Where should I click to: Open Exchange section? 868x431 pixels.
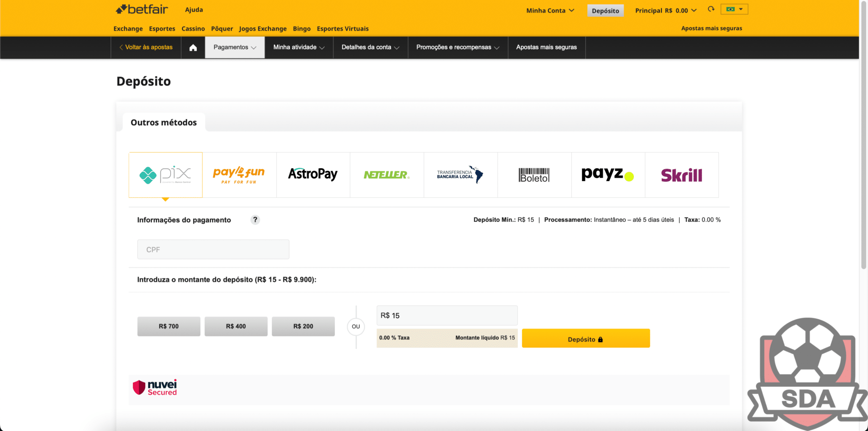pos(128,29)
